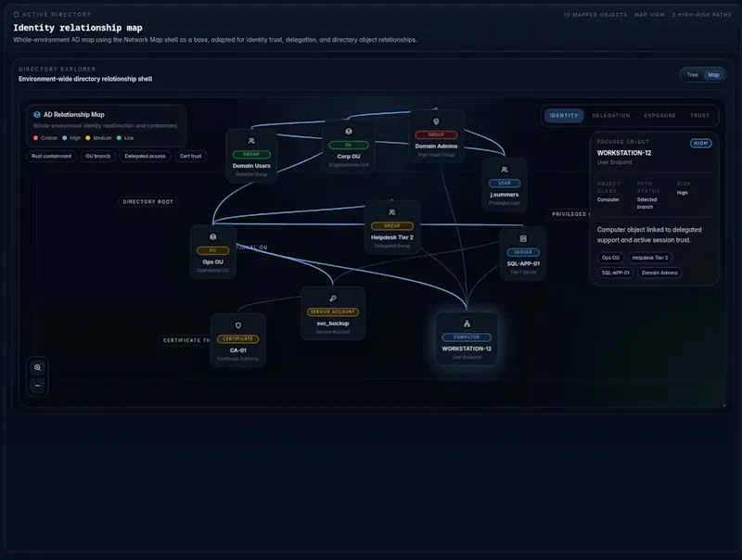Image resolution: width=742 pixels, height=560 pixels.
Task: Click the svc_backup key icon
Action: click(x=333, y=299)
